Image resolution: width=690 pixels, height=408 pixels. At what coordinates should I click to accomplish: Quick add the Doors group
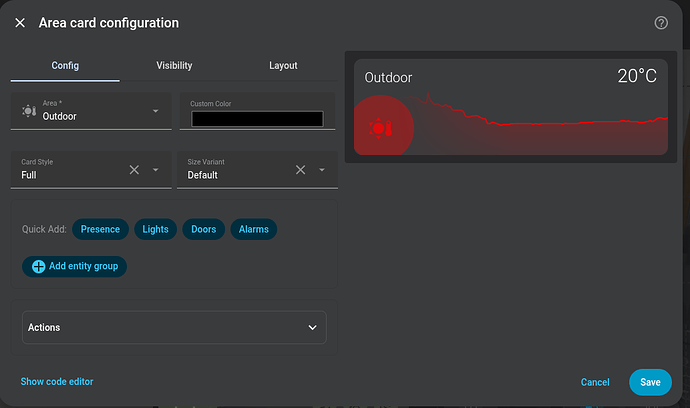point(203,229)
